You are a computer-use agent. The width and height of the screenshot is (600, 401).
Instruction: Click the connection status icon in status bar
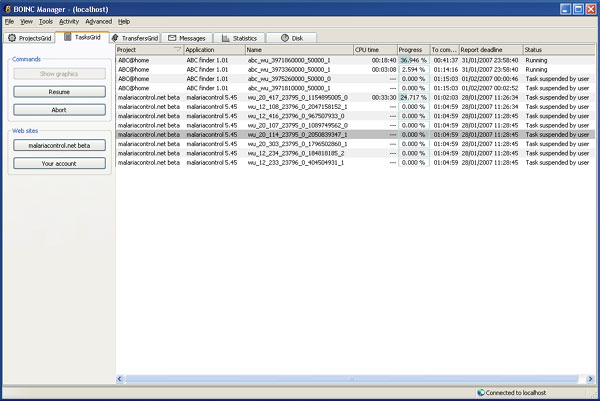(481, 393)
